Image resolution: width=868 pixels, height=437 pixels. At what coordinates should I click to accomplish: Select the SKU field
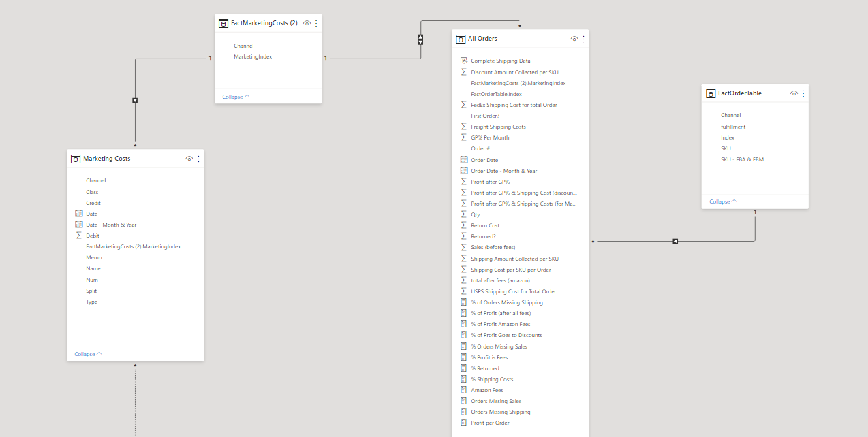[x=726, y=148]
